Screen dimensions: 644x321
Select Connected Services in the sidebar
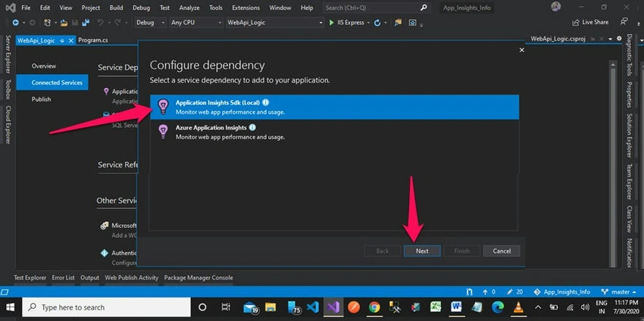52,83
